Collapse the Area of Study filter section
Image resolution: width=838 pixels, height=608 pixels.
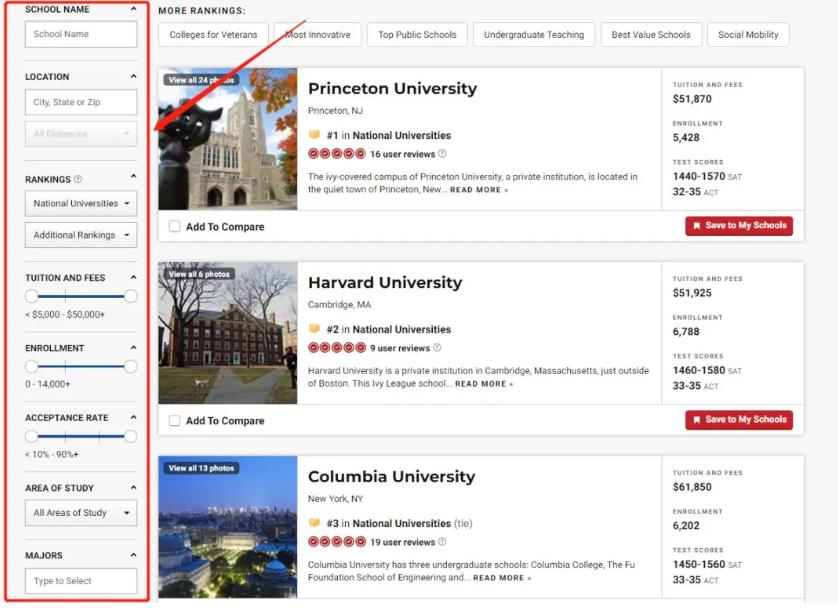tap(133, 487)
